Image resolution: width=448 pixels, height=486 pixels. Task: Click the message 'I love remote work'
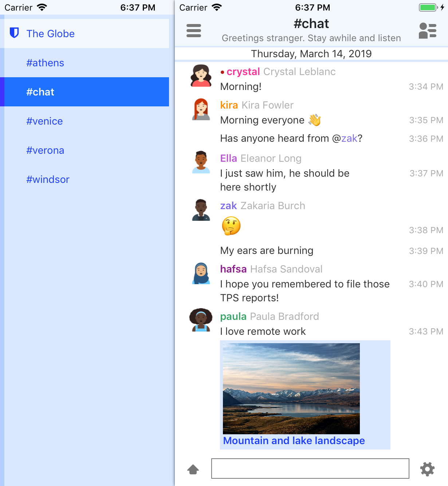pos(263,332)
